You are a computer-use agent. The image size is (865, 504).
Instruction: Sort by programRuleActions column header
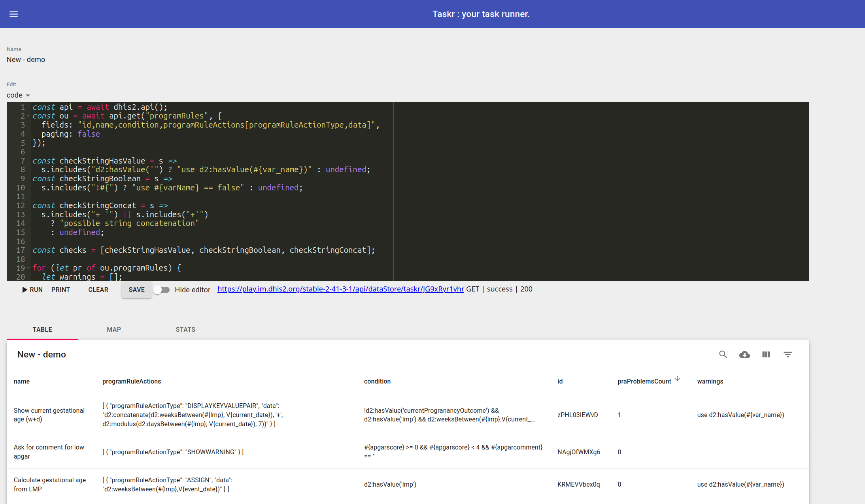132,382
